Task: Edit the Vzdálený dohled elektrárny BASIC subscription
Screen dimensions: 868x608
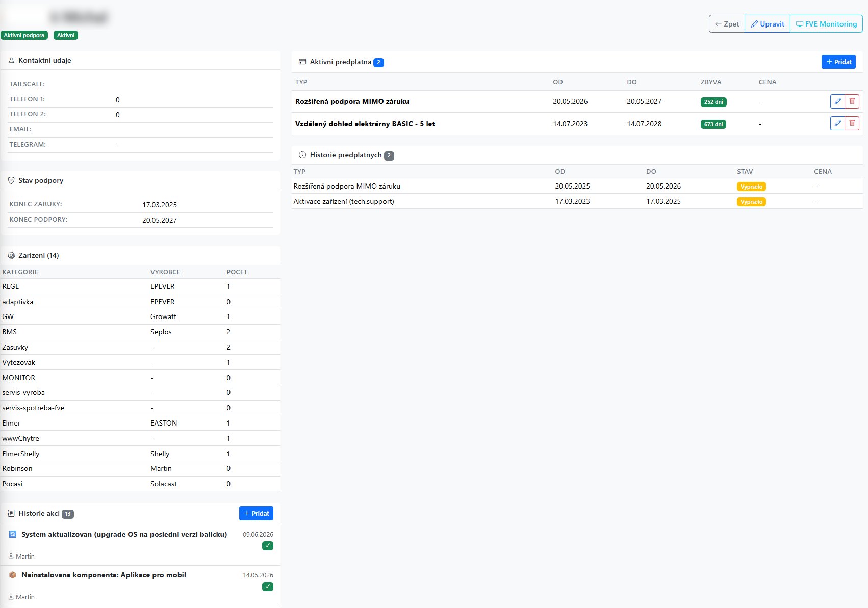Action: (837, 123)
